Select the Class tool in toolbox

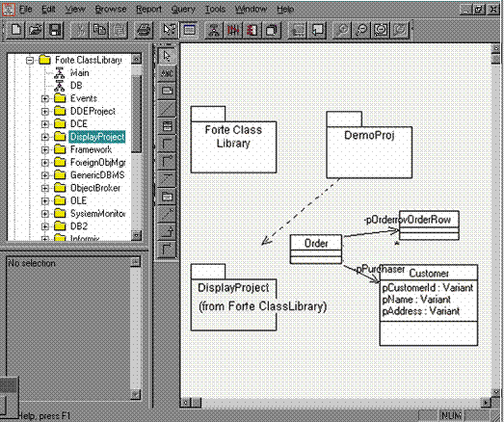pyautogui.click(x=167, y=126)
